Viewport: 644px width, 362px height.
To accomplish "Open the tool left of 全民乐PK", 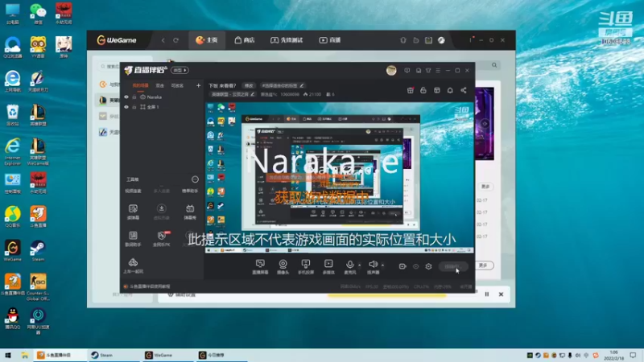I will coord(133,238).
